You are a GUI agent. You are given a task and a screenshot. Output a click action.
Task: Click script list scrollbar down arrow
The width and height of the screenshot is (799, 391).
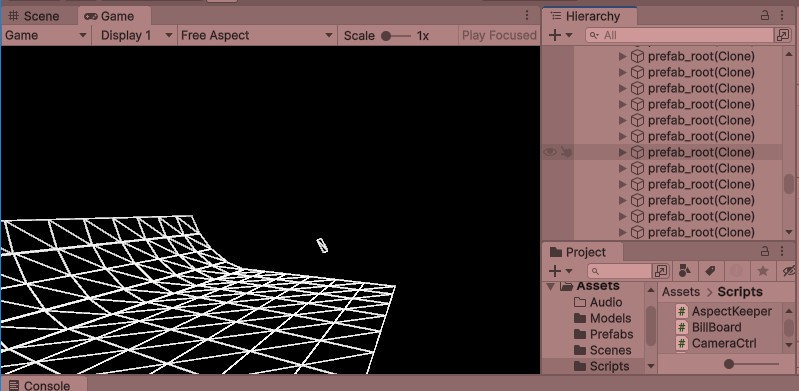point(789,346)
